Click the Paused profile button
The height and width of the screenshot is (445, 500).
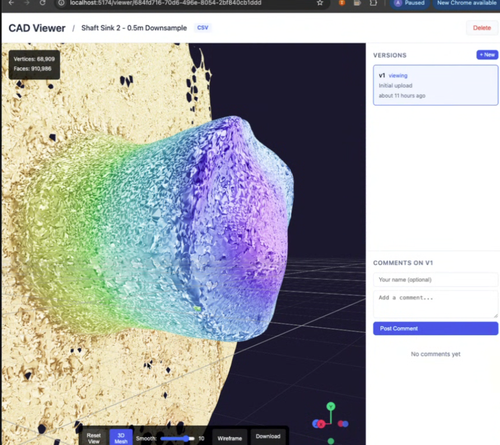(410, 3)
